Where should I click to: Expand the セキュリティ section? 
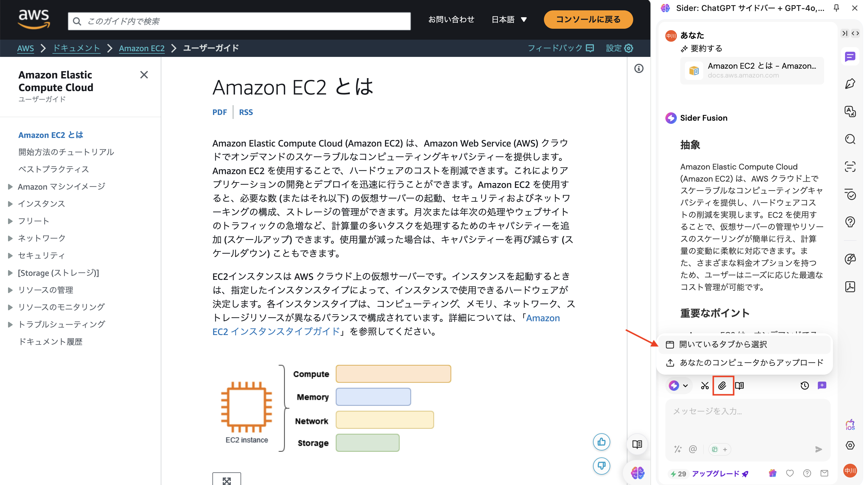[x=10, y=255]
